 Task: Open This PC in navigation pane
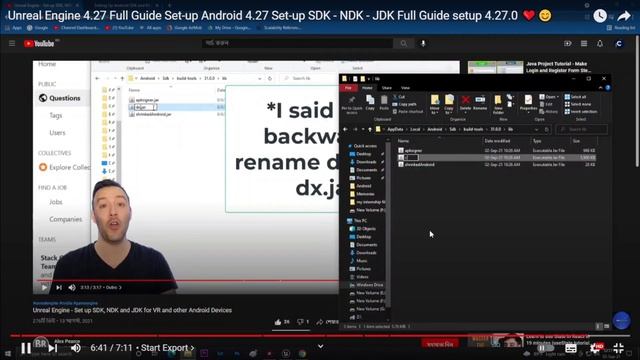357,220
